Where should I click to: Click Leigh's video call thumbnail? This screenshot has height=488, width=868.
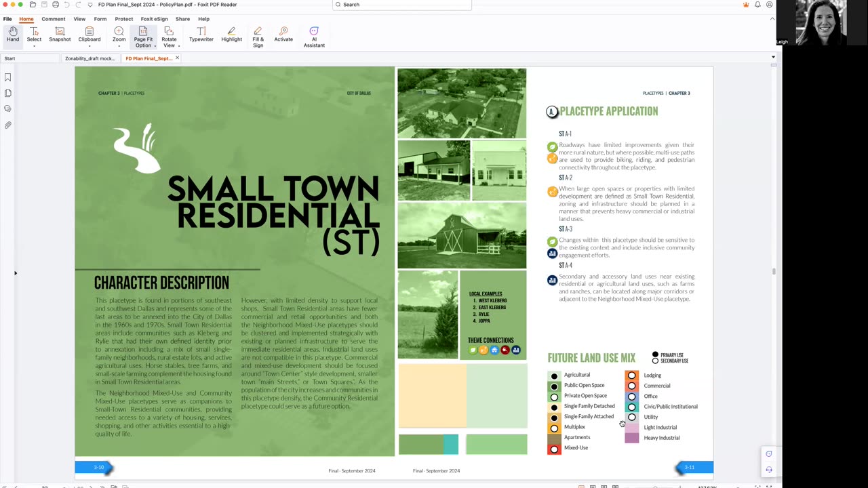click(822, 23)
